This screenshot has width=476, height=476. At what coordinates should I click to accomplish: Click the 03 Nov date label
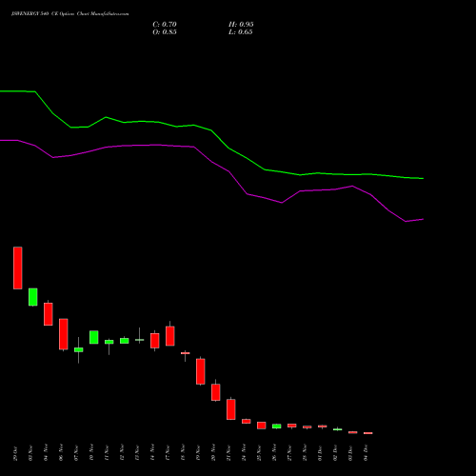pos(30,453)
